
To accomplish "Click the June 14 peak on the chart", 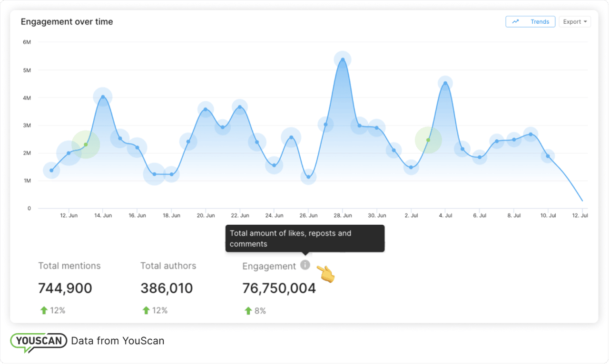I will click(103, 96).
